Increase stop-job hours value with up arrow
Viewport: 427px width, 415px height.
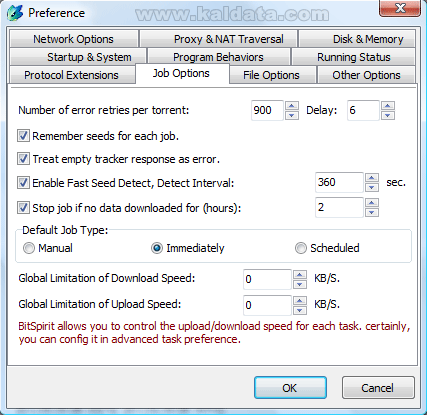click(372, 203)
